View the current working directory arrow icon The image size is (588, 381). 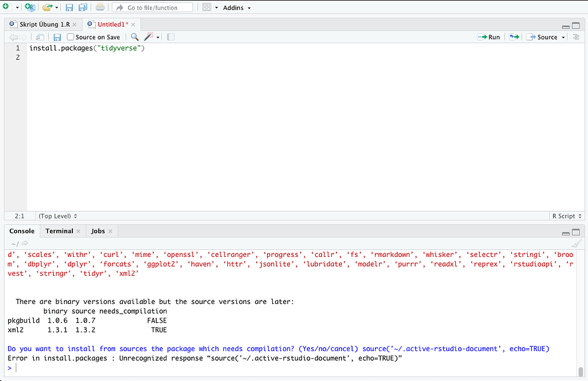(x=25, y=243)
